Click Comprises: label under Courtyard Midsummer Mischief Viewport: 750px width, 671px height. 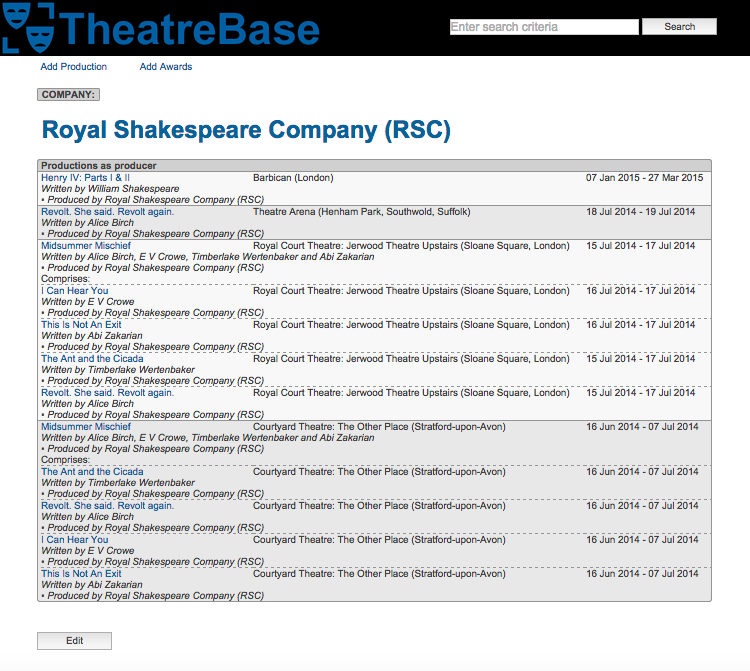66,460
